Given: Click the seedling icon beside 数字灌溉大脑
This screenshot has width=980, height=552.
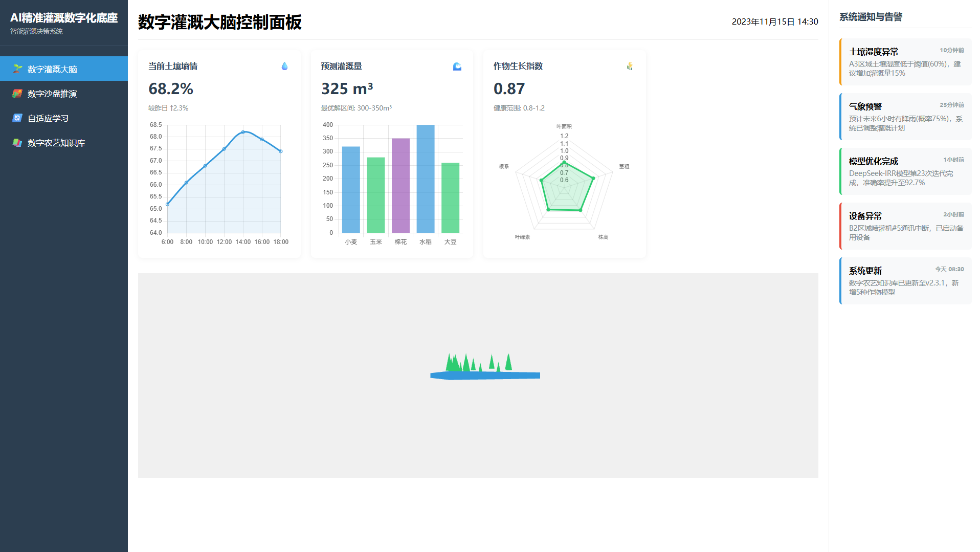Looking at the screenshot, I should (x=17, y=69).
